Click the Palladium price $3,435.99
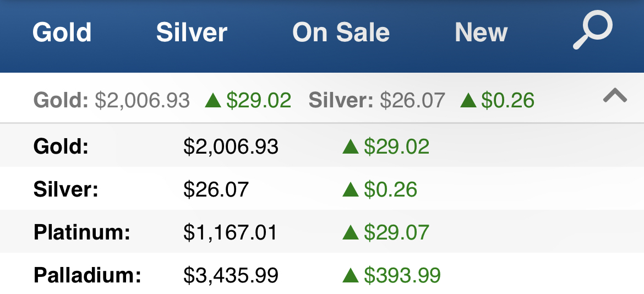644x294 pixels. (x=231, y=275)
